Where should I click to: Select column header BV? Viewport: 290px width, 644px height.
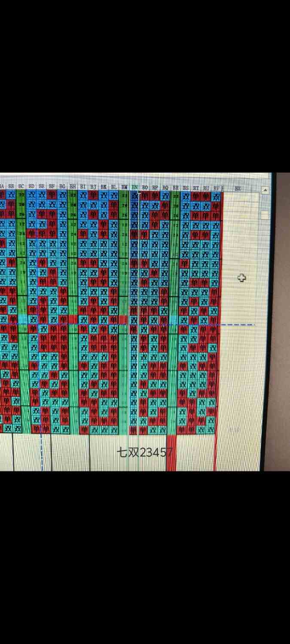click(x=216, y=188)
